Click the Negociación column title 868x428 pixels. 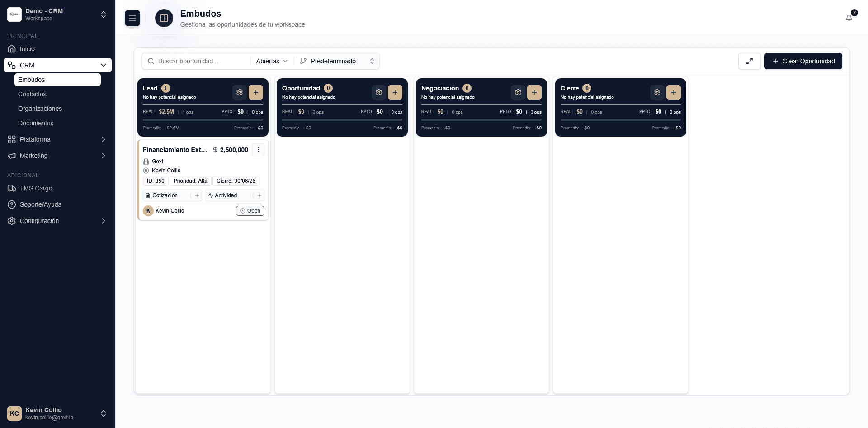point(440,88)
